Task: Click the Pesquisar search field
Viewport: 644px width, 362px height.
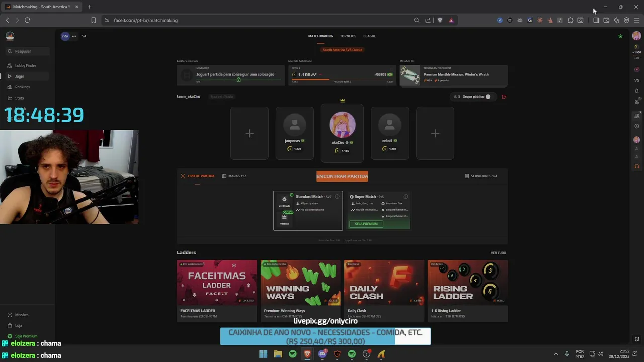Action: [x=27, y=51]
